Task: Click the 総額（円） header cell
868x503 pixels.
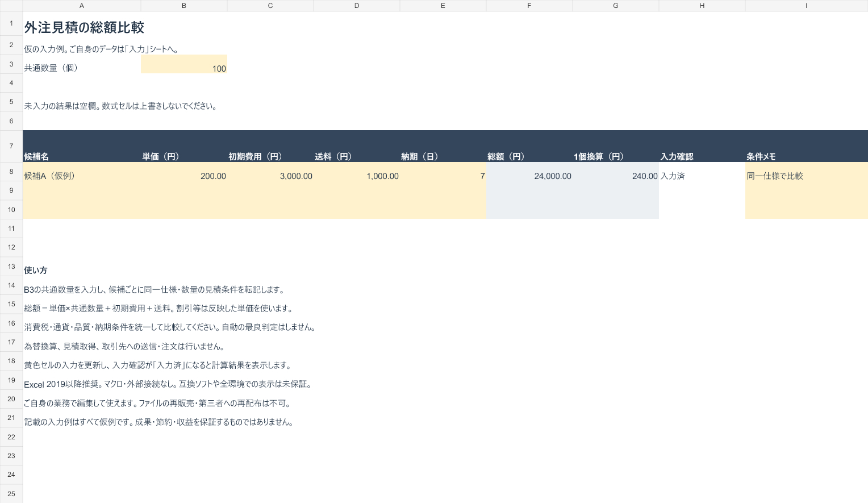Action: coord(529,147)
